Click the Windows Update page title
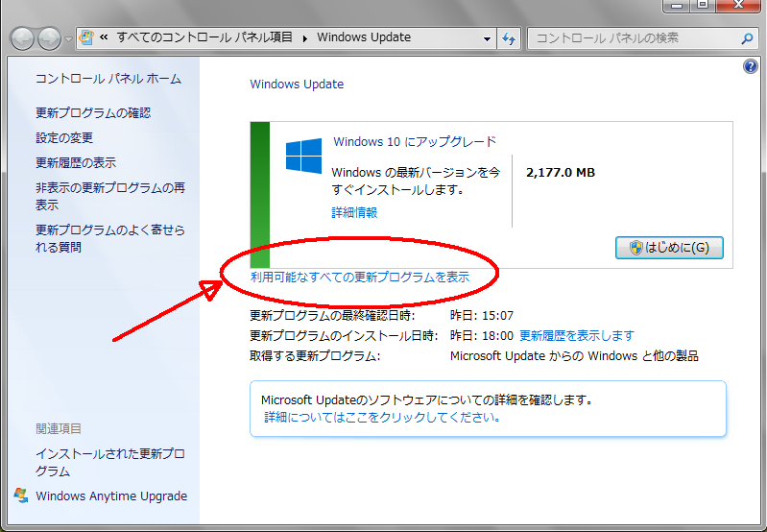This screenshot has height=532, width=767. pos(297,85)
